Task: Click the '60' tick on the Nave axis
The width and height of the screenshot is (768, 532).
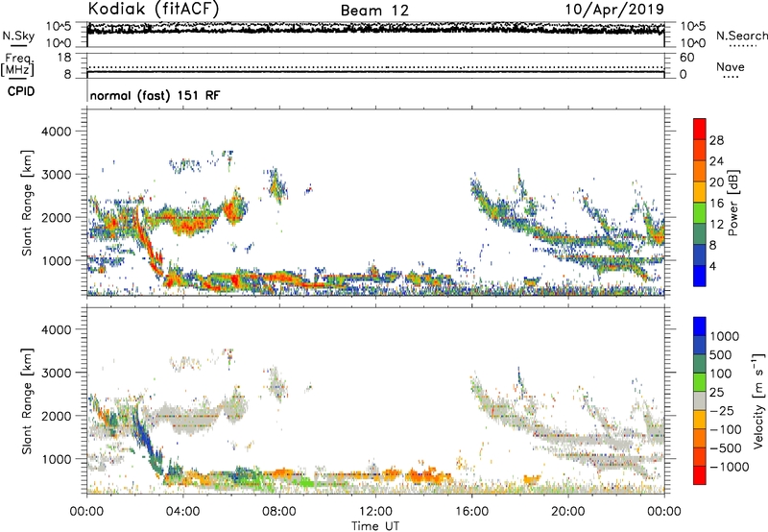Action: click(686, 58)
